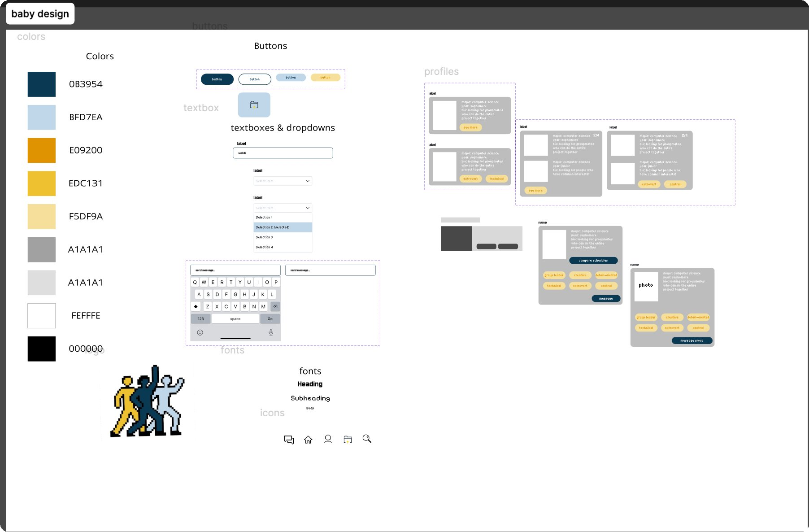The image size is (809, 532).
Task: Click the 'send message' field without keyboard
Action: (330, 270)
